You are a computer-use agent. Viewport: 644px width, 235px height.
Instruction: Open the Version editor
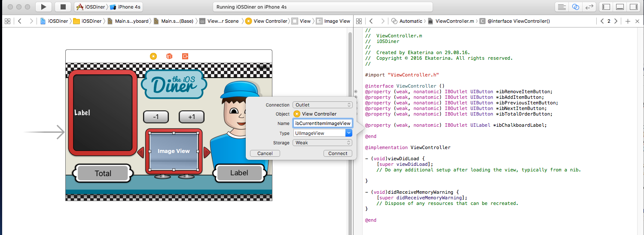click(589, 7)
